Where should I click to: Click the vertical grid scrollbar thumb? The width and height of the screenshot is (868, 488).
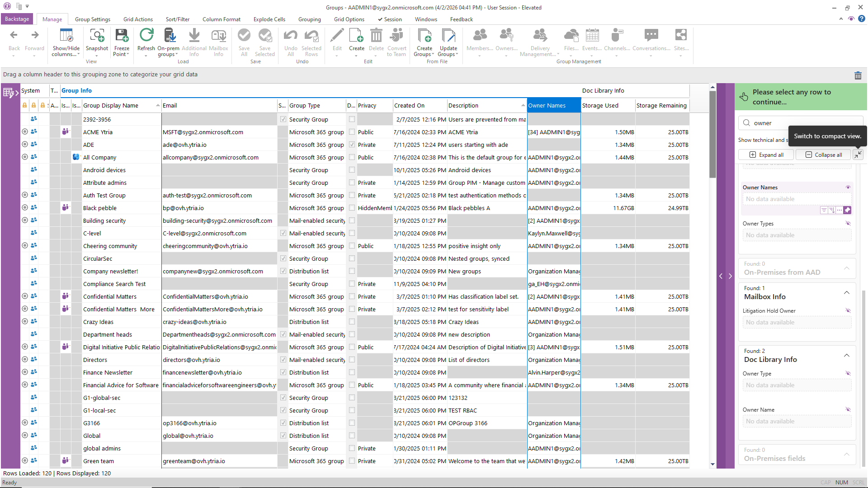[712, 133]
